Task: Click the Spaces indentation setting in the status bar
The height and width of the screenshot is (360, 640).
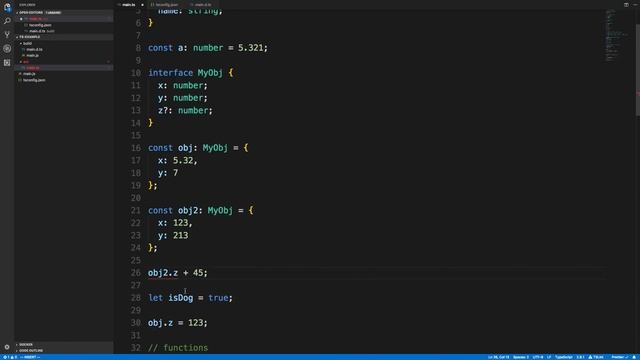Action: [520, 357]
